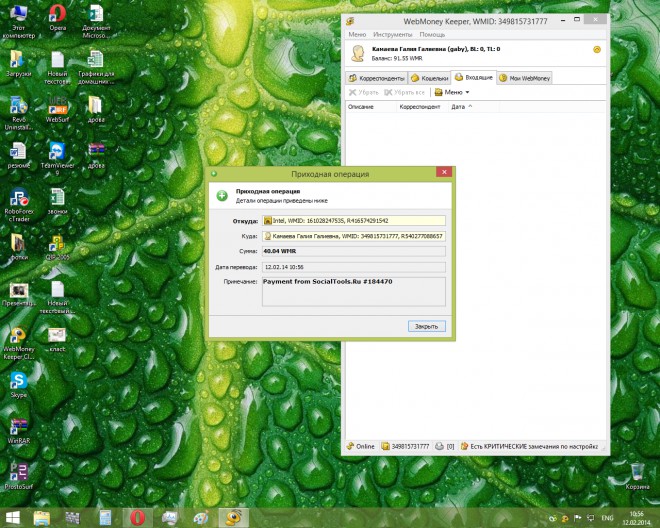Switch to the Мои WebMoney tab
This screenshot has height=528, width=660.
point(524,78)
